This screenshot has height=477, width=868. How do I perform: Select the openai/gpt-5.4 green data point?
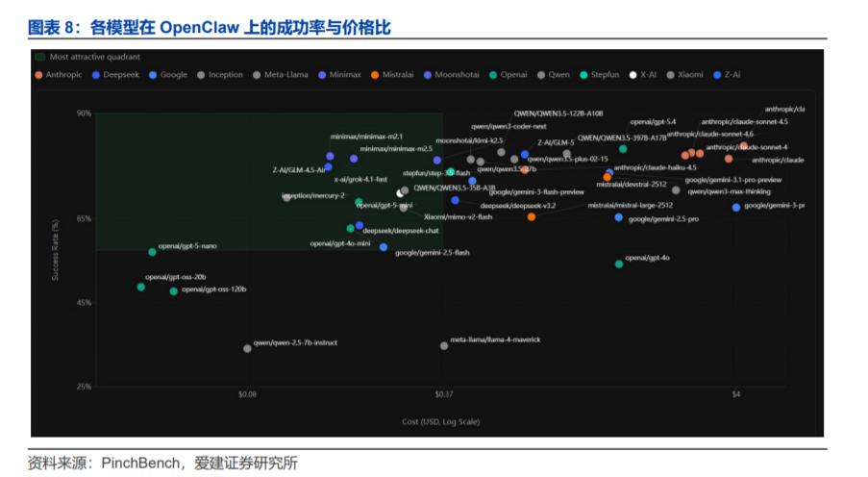[x=623, y=148]
